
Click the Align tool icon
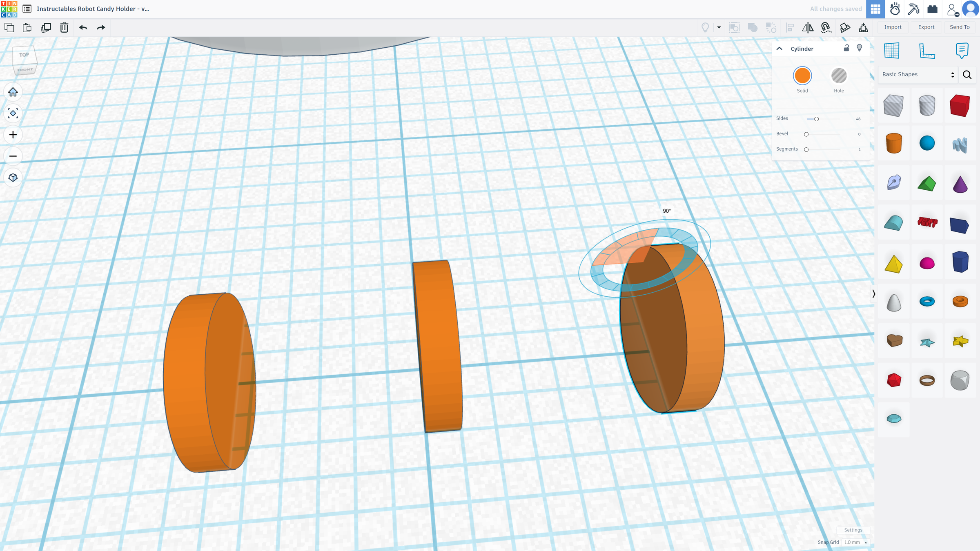(790, 27)
